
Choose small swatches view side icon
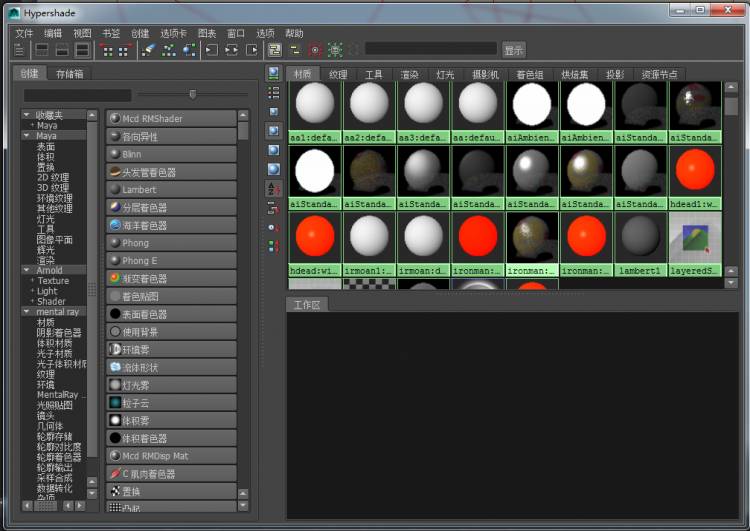[274, 111]
